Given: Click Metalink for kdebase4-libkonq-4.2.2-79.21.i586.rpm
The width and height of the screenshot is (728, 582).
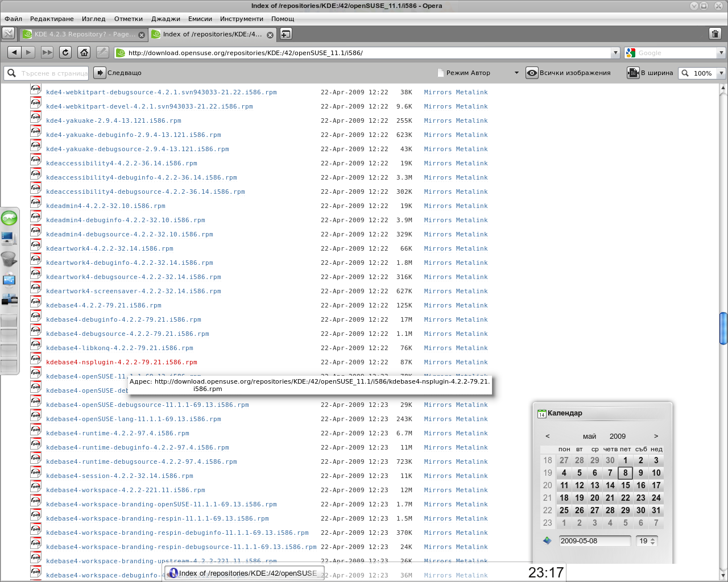Looking at the screenshot, I should (472, 348).
